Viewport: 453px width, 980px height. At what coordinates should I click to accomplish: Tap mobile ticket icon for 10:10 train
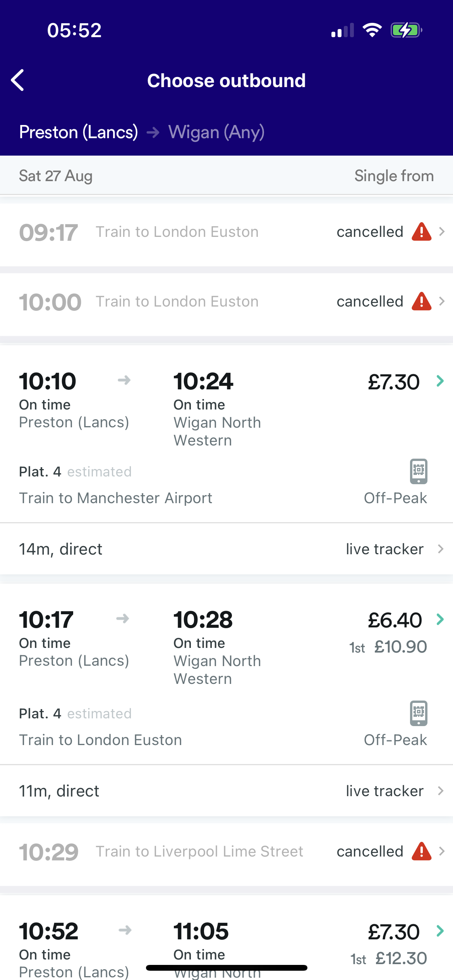pos(419,471)
